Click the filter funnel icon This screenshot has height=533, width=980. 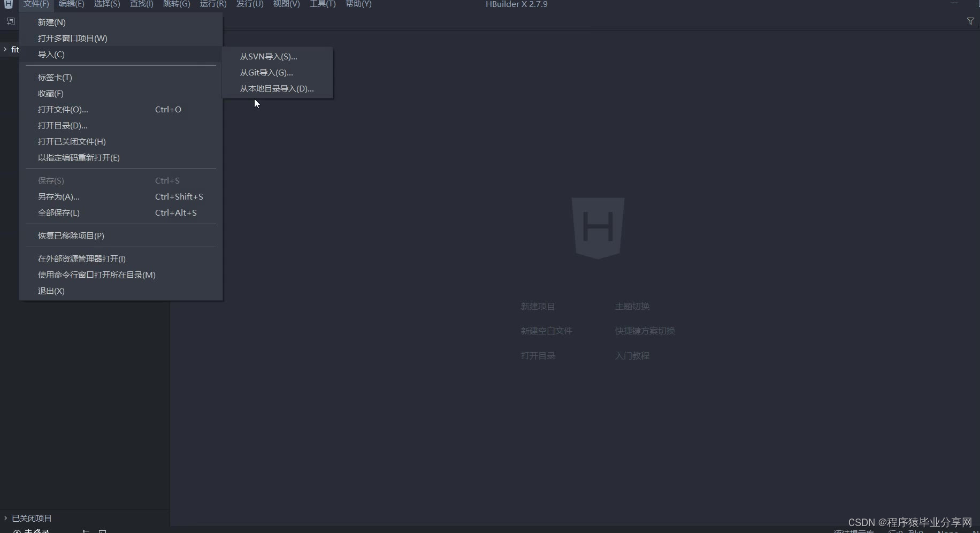pos(970,21)
